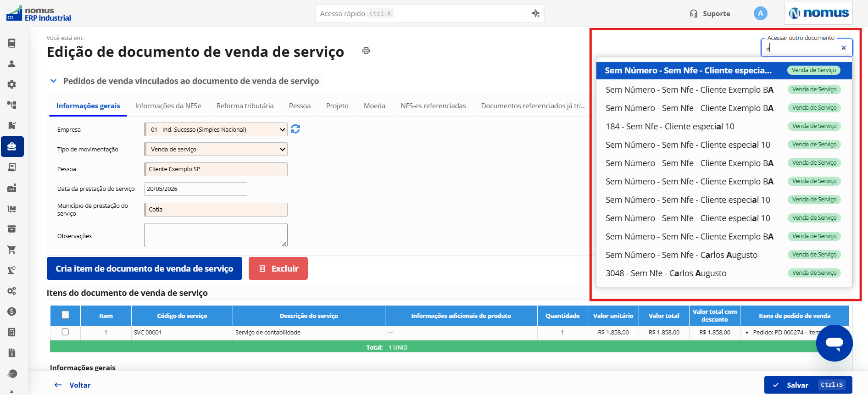Select 184 - Sem Nfe - Cliente especial 10
Image resolution: width=868 pixels, height=395 pixels.
(724, 126)
